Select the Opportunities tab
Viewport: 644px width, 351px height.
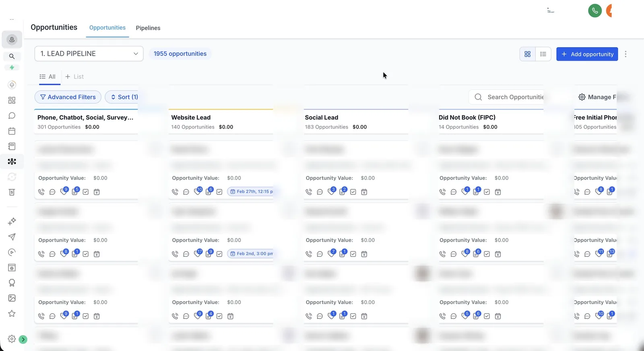[x=107, y=28]
